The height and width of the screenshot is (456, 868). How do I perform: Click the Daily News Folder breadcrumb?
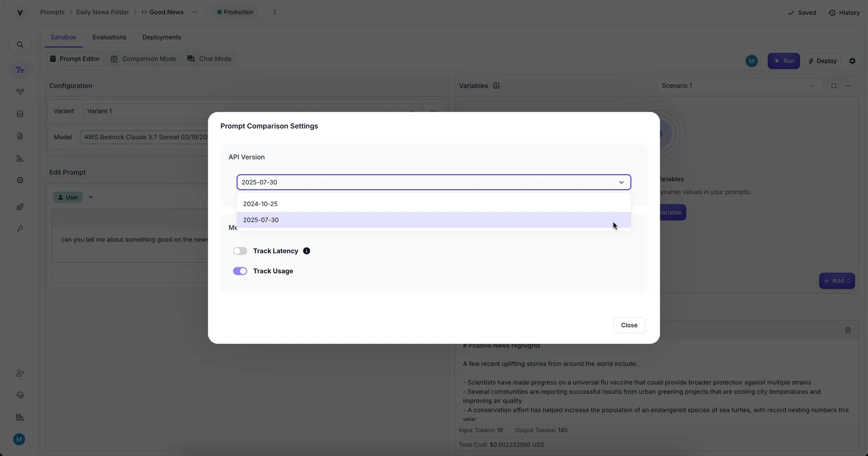click(x=103, y=12)
